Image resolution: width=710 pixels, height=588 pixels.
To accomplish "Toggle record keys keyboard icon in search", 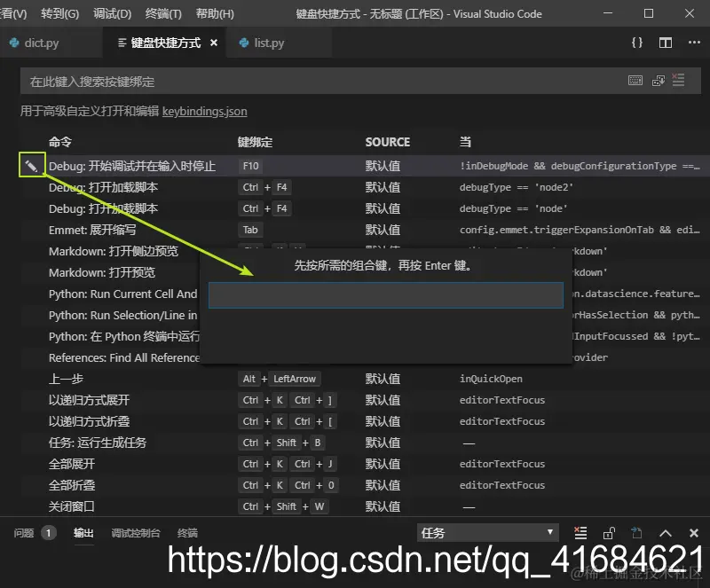I will pos(635,81).
